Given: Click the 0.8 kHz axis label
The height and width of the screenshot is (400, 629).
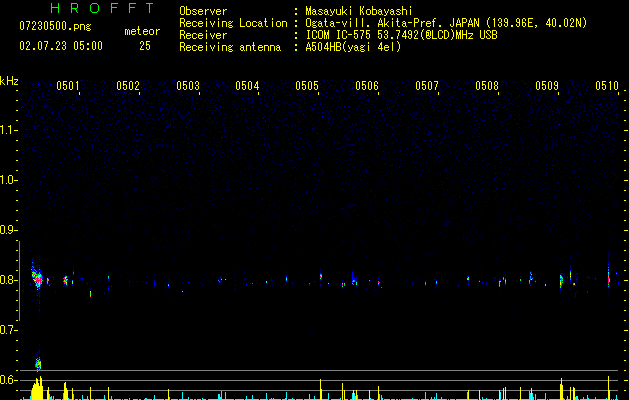Looking at the screenshot, I should click(8, 280).
